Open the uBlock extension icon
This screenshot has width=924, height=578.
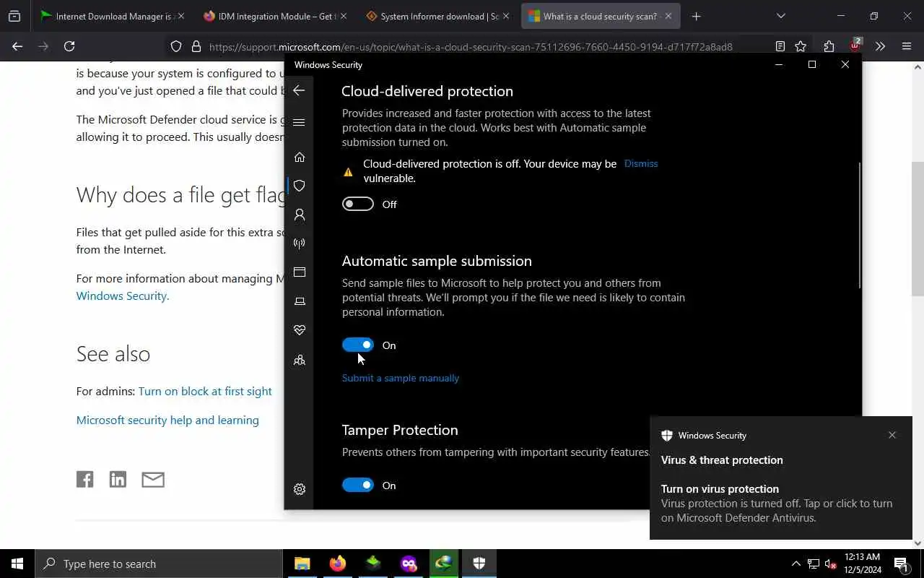tap(855, 46)
